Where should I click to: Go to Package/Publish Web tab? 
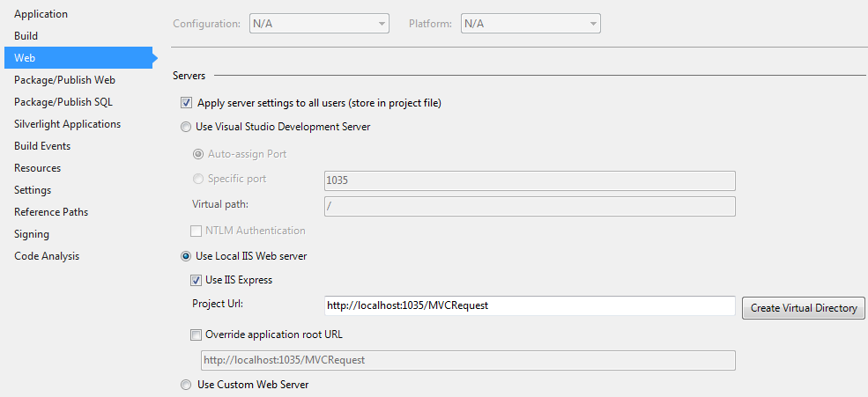tap(64, 79)
